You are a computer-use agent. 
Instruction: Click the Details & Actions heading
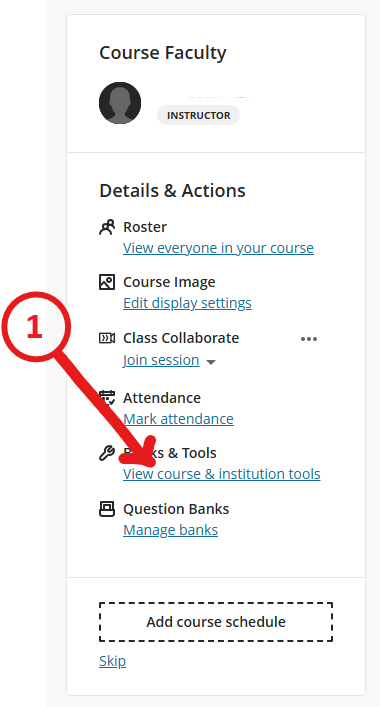point(172,191)
